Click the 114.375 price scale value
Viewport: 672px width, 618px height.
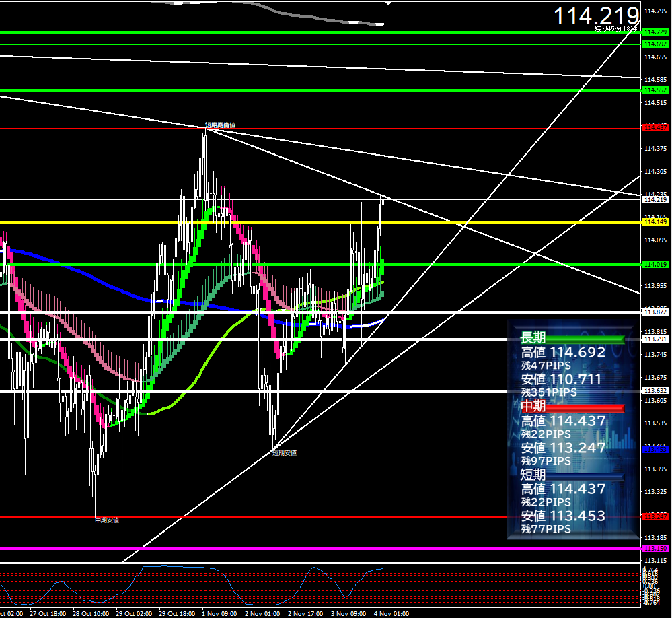click(x=655, y=149)
